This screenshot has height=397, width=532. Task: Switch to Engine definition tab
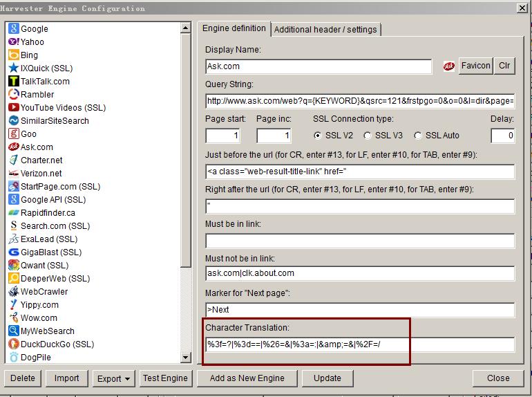(234, 28)
